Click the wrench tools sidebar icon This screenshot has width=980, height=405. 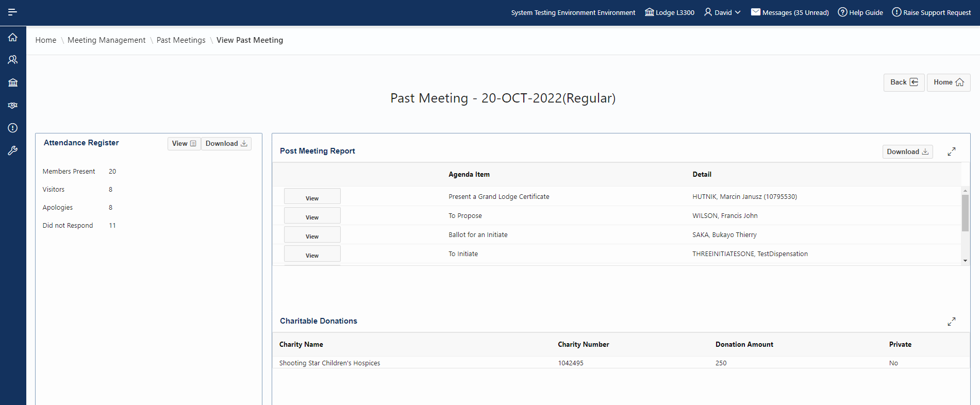13,150
